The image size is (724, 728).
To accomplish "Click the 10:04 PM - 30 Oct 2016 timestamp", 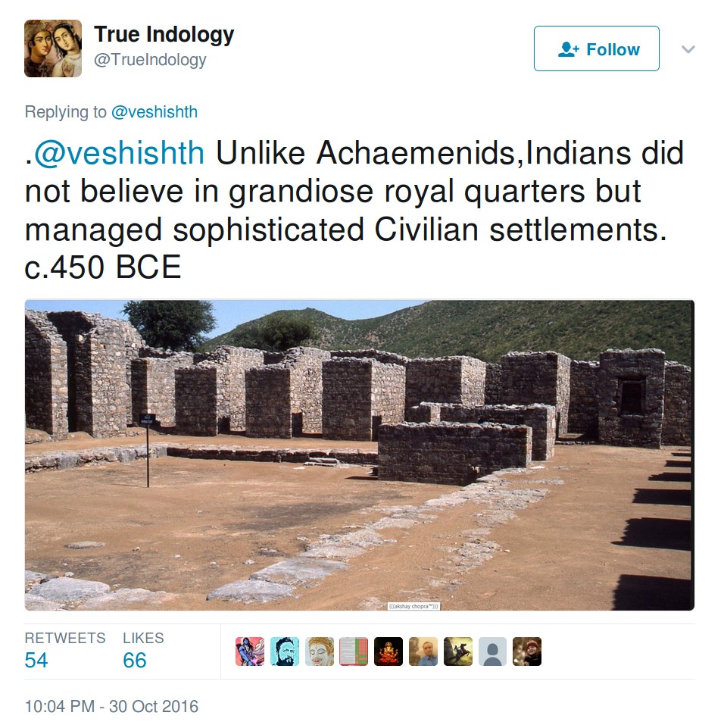I will [x=111, y=706].
